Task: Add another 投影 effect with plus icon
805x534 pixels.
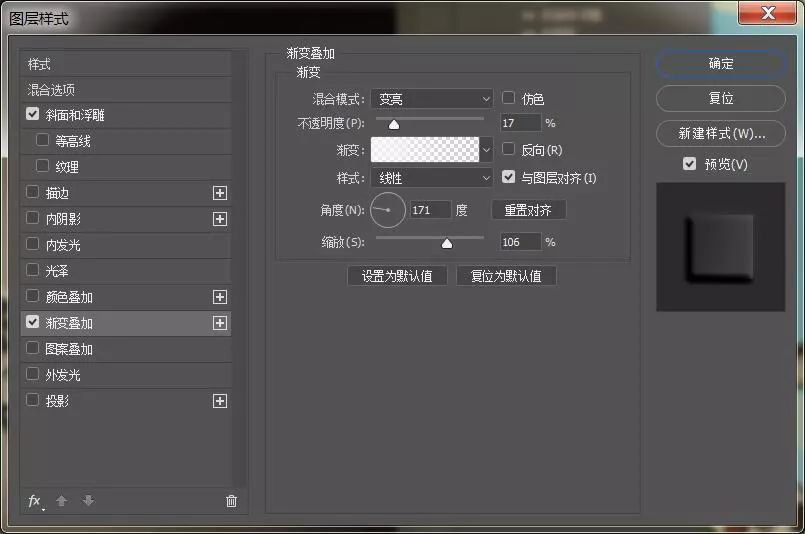Action: 220,401
